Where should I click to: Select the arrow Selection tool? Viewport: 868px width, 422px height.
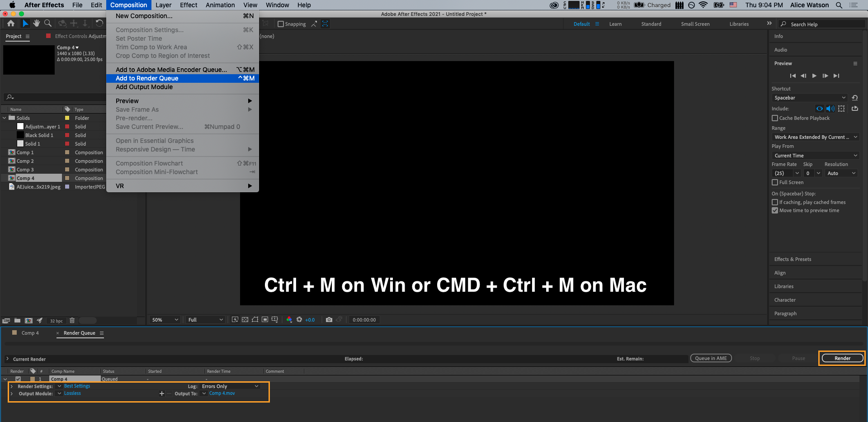(x=25, y=24)
